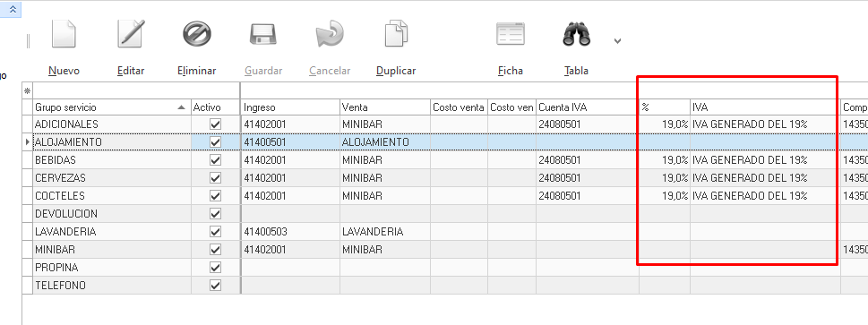Click the Eliminar prohibition icon

click(x=197, y=34)
